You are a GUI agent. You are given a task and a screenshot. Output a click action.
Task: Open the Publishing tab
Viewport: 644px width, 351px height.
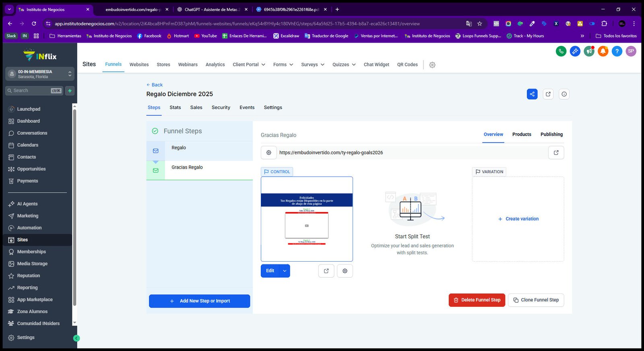[x=551, y=134]
